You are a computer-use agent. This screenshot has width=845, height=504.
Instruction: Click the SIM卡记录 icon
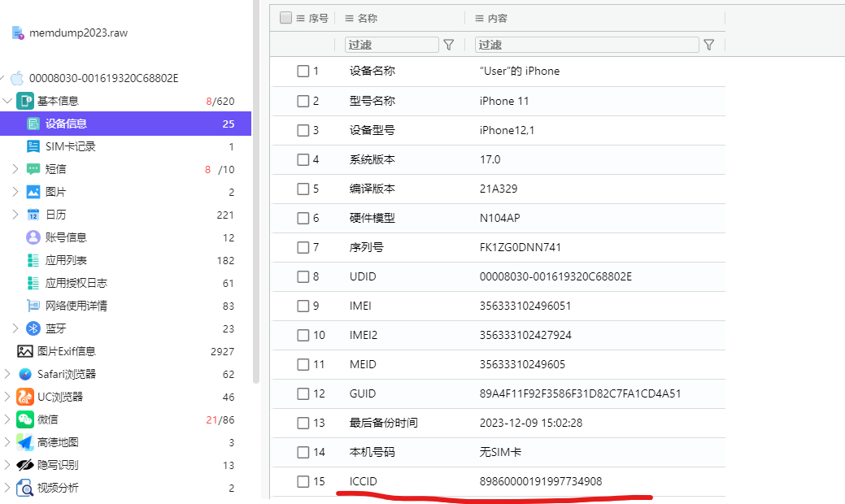(33, 146)
